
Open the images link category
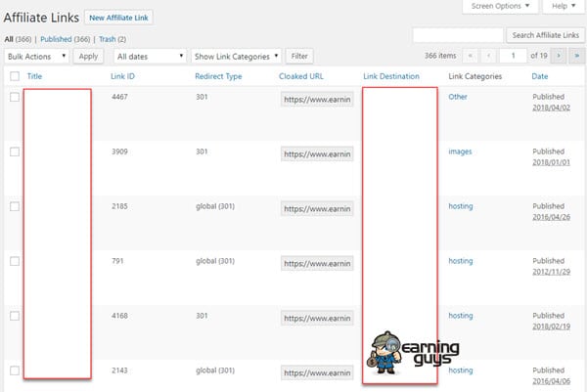pos(460,152)
